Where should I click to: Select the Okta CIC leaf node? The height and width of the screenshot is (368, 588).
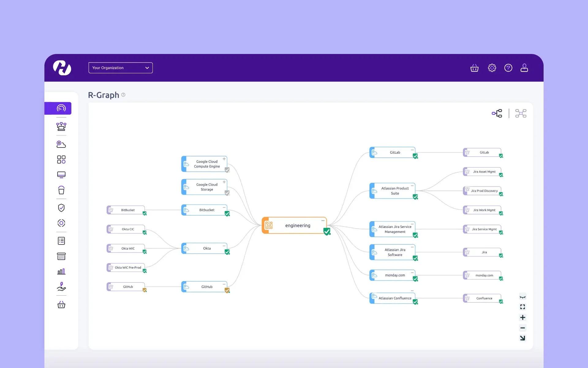(x=126, y=229)
